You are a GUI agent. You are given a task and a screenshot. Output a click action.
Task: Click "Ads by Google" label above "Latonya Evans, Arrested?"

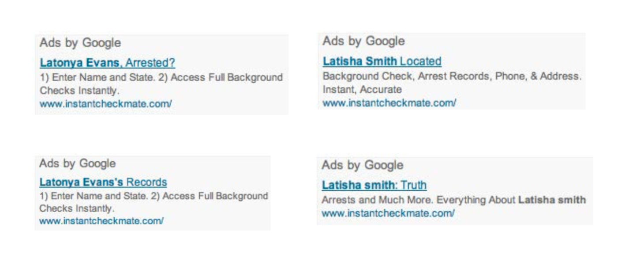[x=80, y=43]
